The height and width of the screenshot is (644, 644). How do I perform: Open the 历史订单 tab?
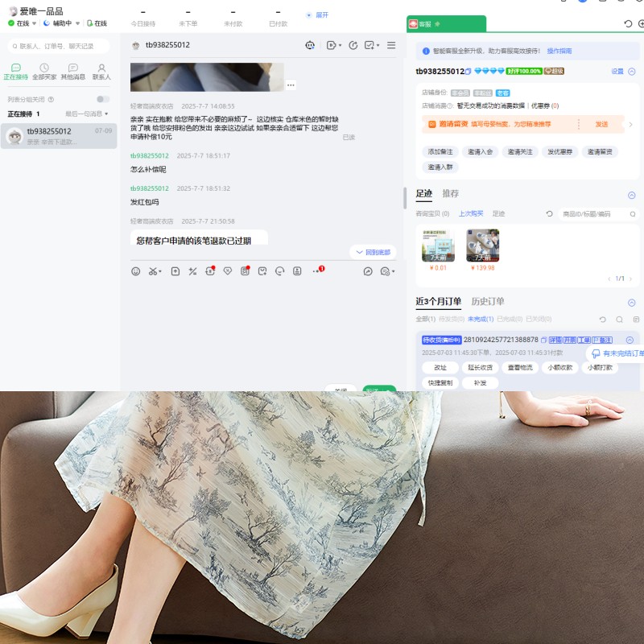(488, 301)
